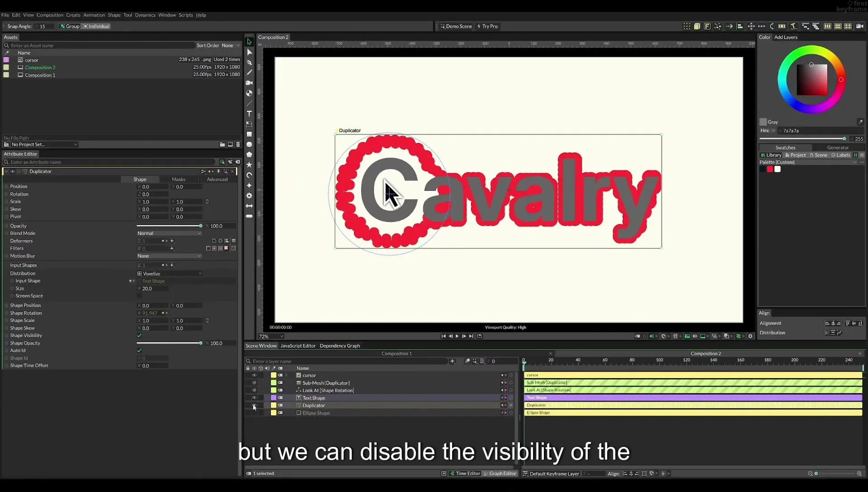Open the Hex color mode dropdown

click(767, 131)
